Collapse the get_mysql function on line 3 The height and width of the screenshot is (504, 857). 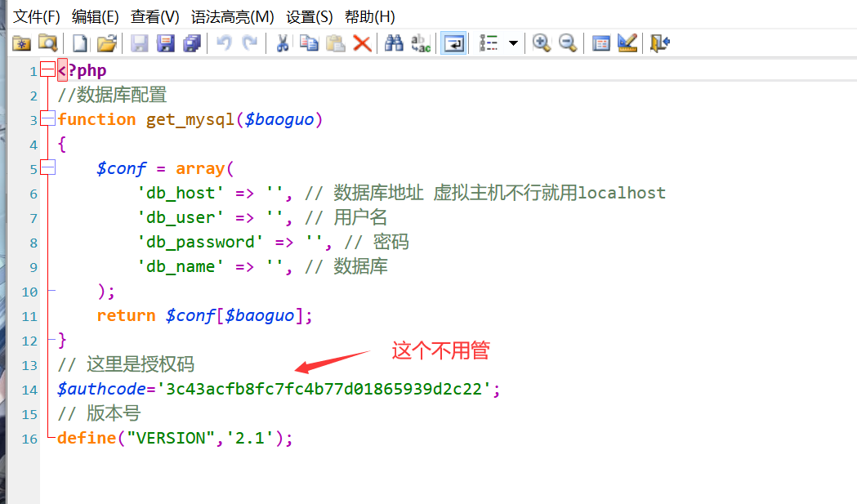47,119
